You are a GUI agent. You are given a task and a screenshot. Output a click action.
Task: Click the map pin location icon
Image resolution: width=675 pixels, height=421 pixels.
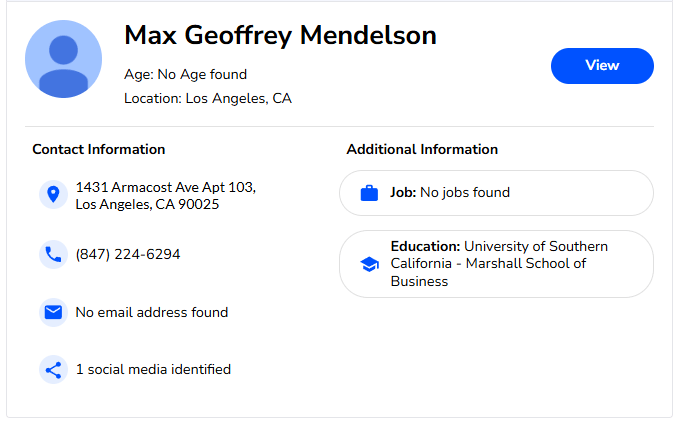coord(53,195)
